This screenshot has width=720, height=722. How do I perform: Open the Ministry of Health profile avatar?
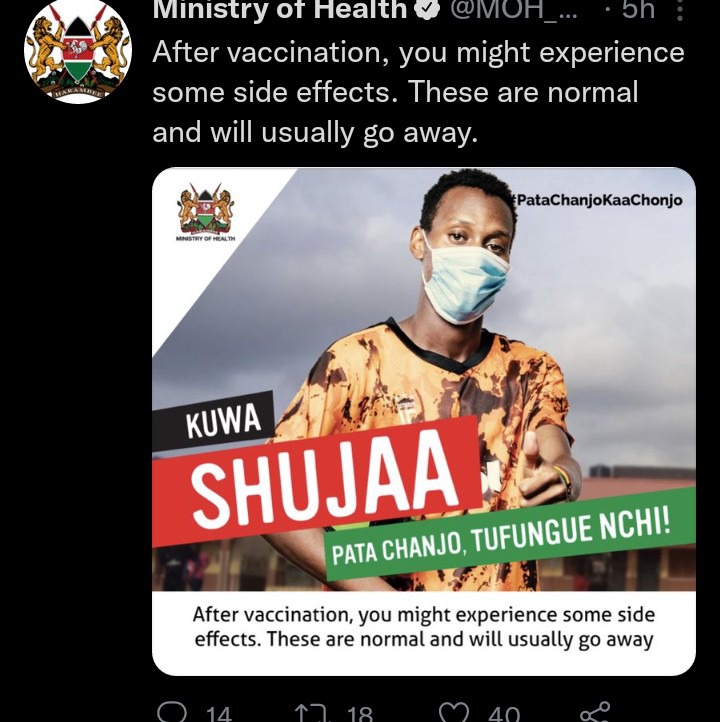[x=78, y=50]
